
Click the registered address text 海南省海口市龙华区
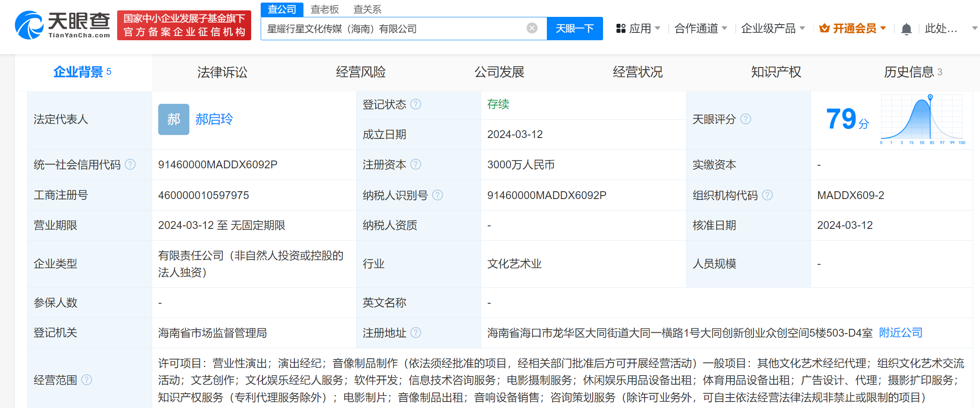[x=680, y=333]
